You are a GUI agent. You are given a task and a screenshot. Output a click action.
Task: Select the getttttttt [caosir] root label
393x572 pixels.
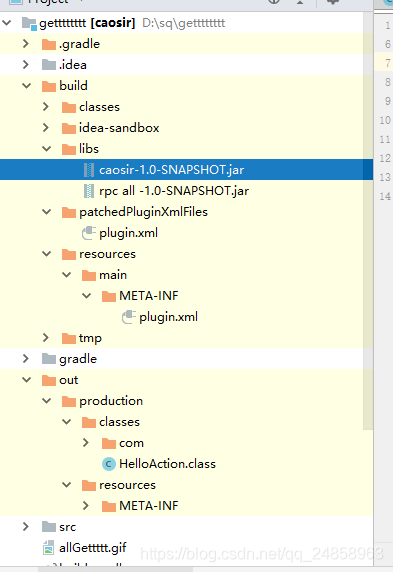click(x=87, y=23)
